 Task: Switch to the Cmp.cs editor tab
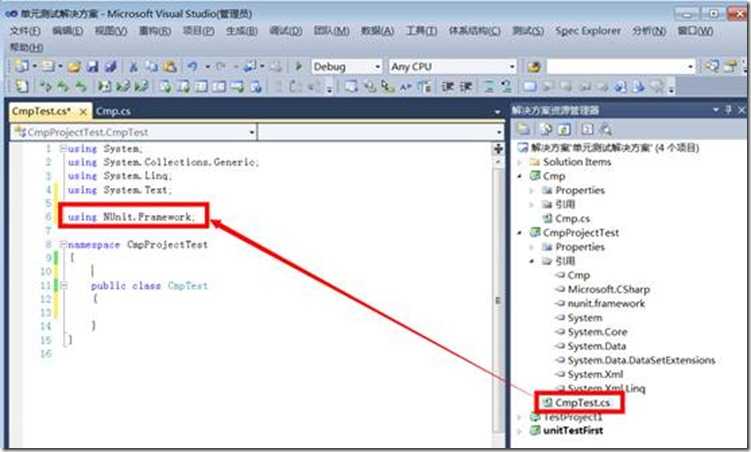point(113,111)
